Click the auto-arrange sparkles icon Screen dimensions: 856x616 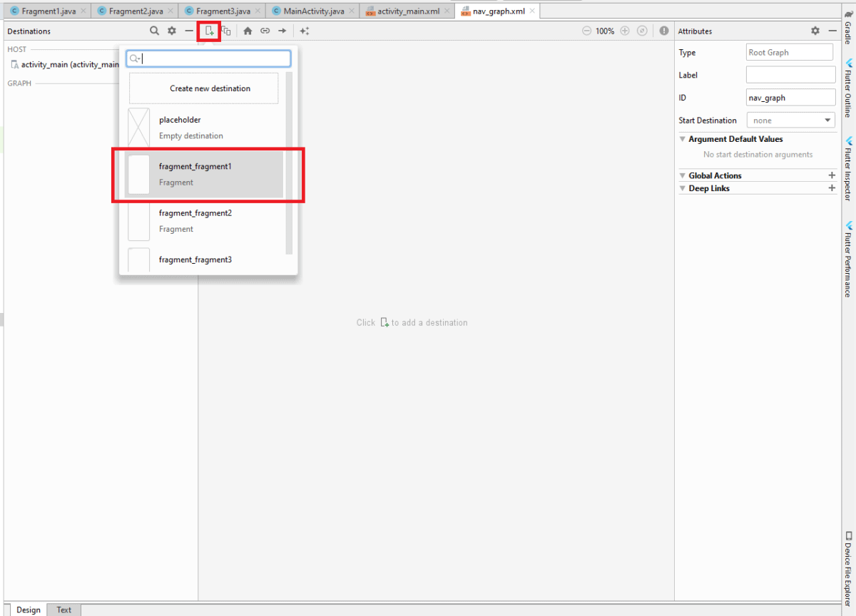[x=304, y=31]
